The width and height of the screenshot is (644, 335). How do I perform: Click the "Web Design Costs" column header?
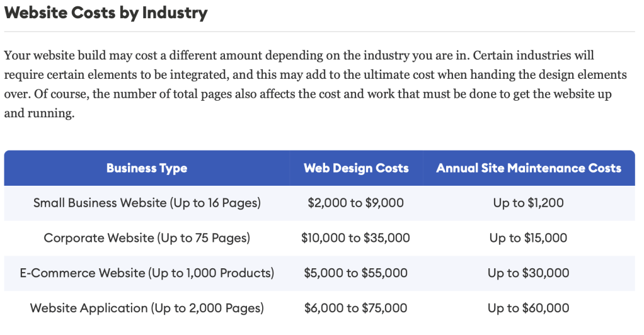[356, 168]
